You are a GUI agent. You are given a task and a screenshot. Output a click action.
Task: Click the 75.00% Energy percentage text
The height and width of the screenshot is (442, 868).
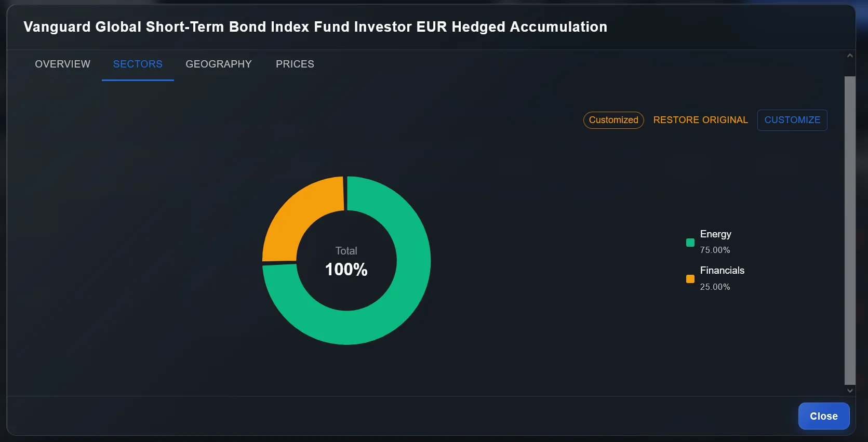point(715,250)
